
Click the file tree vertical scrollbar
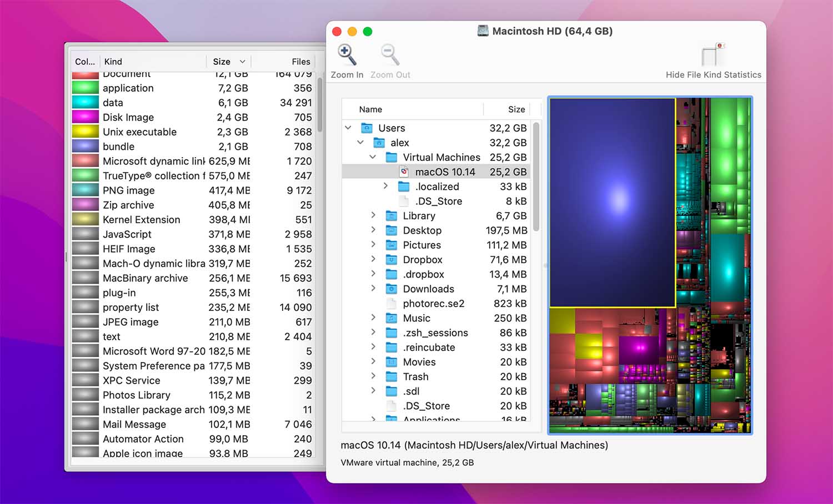(536, 177)
